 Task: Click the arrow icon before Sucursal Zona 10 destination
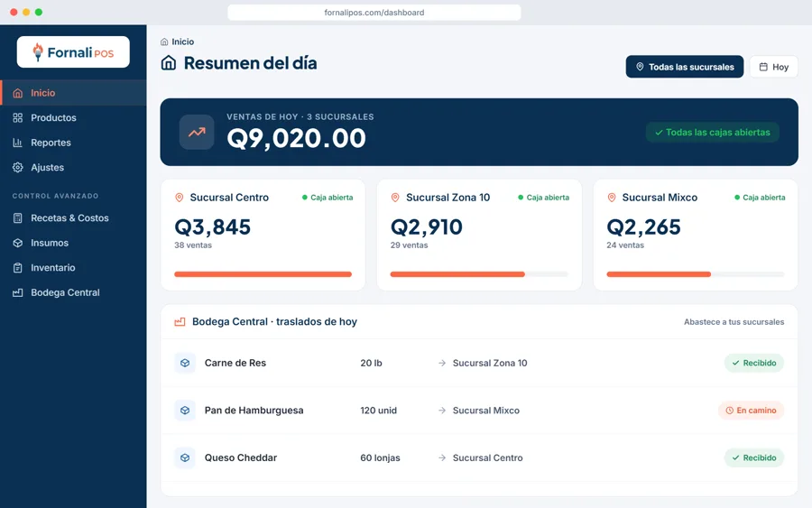[442, 364]
